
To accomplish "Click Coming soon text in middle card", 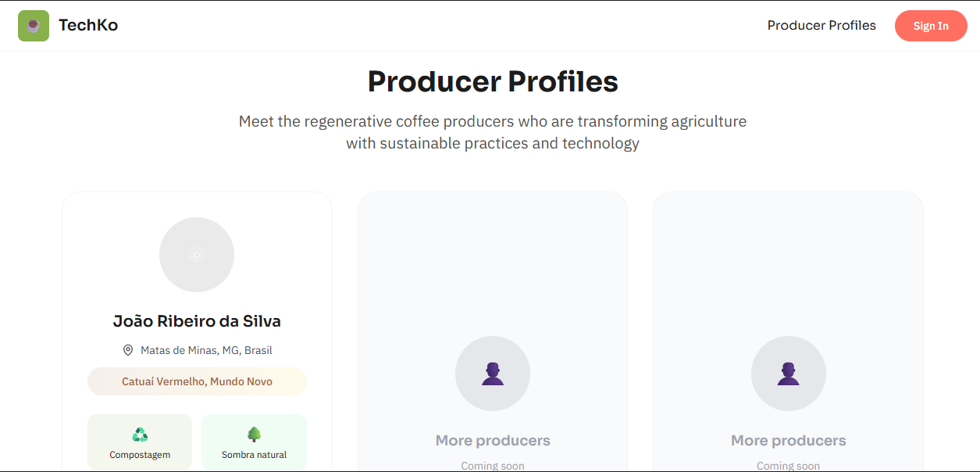I will point(493,466).
